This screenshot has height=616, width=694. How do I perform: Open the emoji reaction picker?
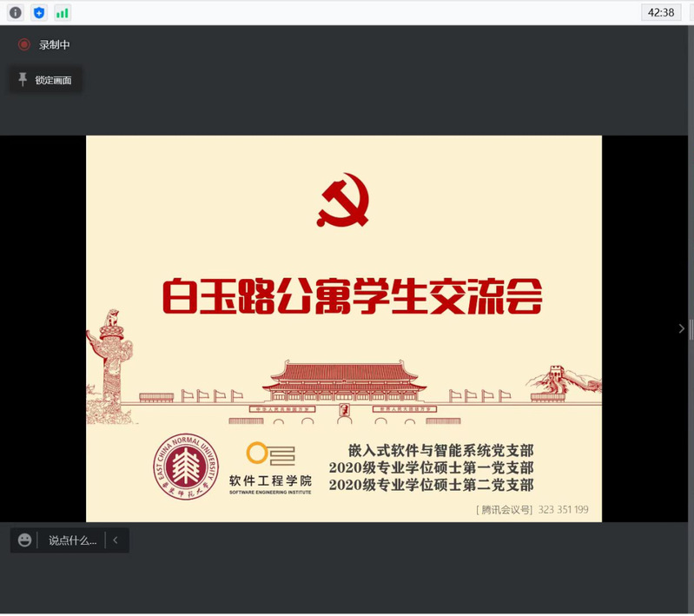tap(25, 540)
